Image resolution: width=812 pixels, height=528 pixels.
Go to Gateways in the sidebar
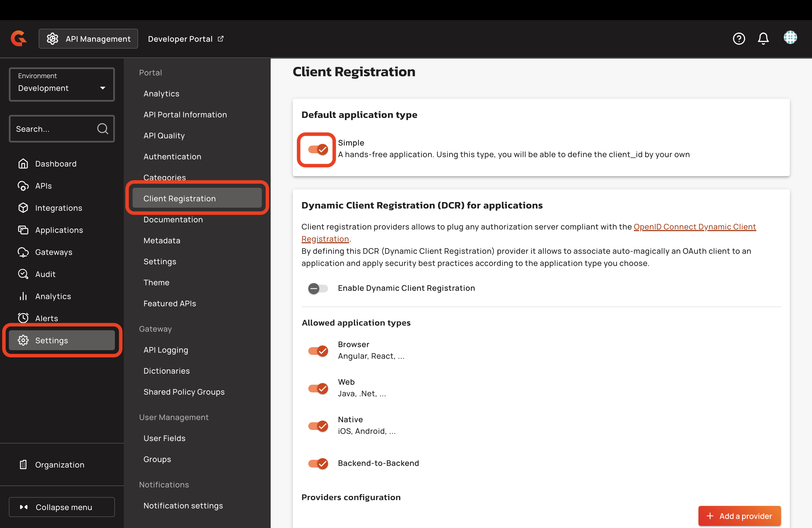tap(54, 252)
